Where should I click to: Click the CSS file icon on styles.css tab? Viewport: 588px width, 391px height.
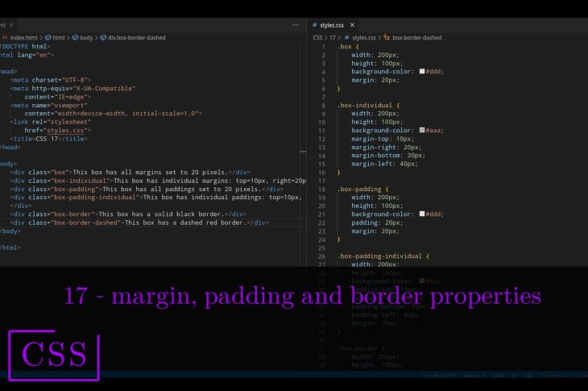[315, 25]
